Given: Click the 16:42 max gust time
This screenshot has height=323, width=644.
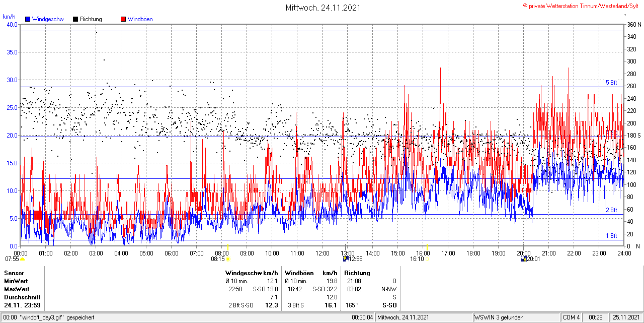Looking at the screenshot, I should click(x=295, y=289).
